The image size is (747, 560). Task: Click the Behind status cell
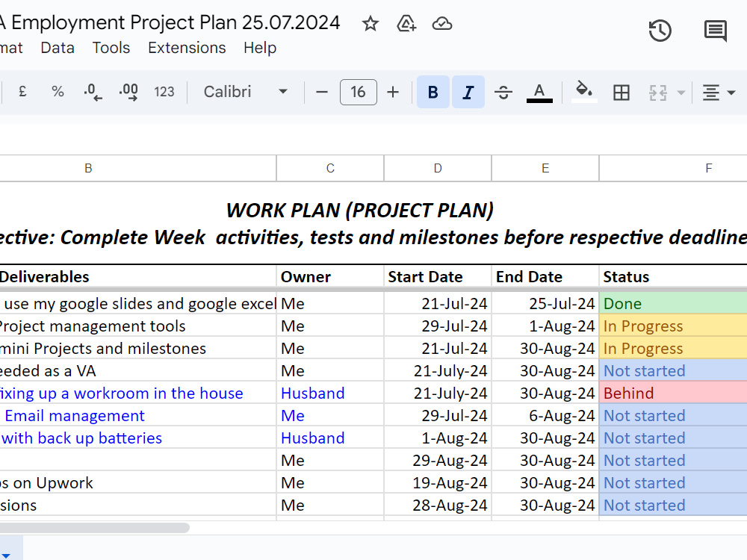tap(673, 393)
